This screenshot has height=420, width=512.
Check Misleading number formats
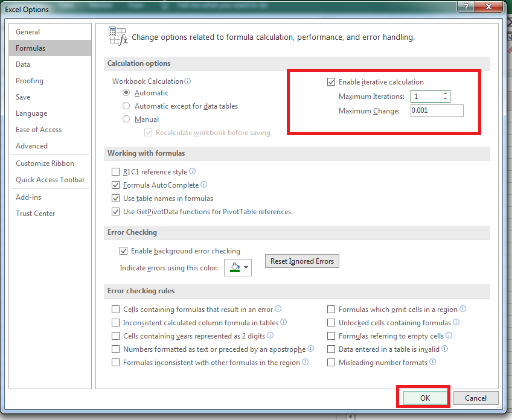pyautogui.click(x=331, y=363)
